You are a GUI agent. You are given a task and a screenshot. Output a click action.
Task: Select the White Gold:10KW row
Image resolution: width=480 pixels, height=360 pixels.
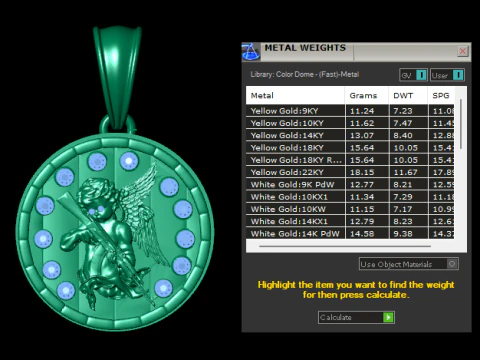[x=350, y=209]
